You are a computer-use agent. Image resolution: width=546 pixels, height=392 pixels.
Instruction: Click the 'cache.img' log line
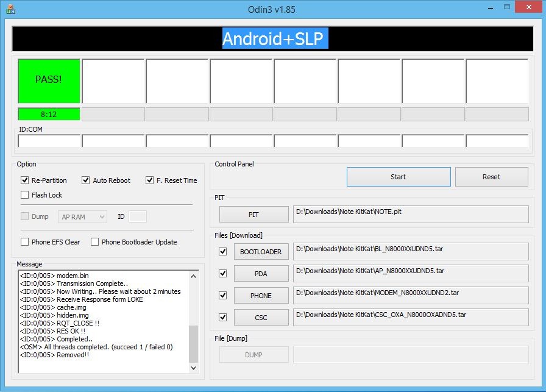pos(53,307)
